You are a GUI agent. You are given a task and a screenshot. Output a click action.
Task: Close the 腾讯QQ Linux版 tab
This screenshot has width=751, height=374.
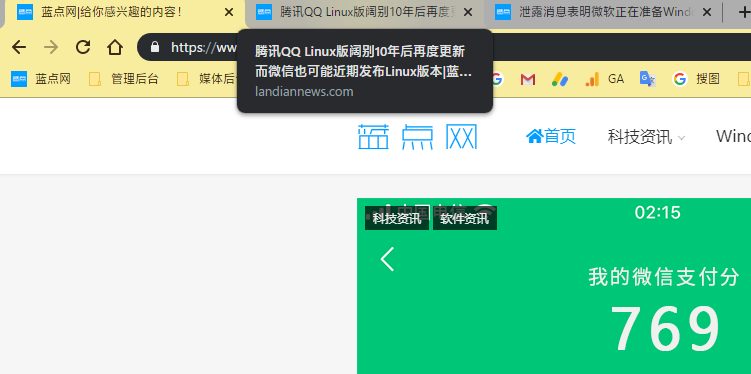click(468, 12)
